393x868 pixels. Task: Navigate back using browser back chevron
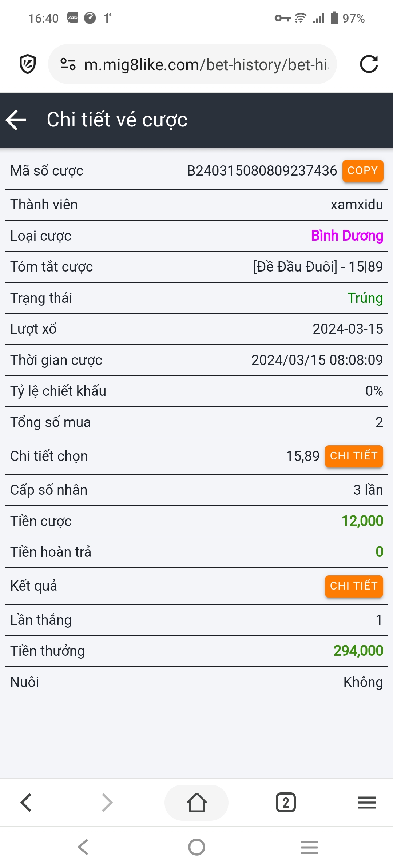[x=26, y=802]
